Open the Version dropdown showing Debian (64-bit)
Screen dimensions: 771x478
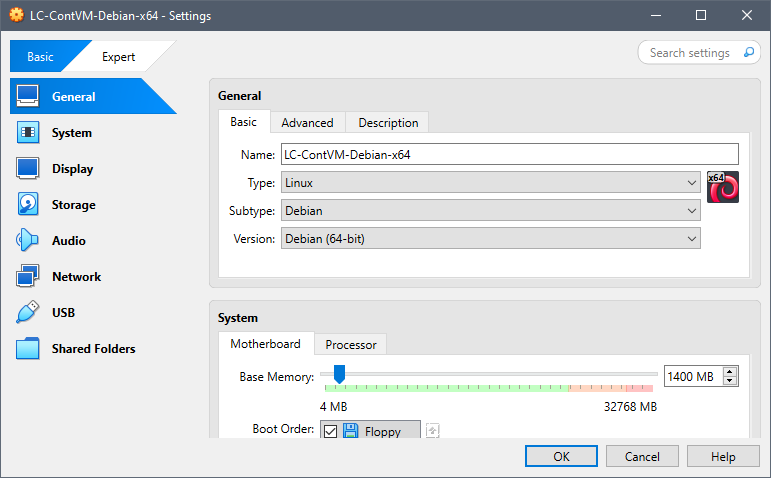coord(491,239)
